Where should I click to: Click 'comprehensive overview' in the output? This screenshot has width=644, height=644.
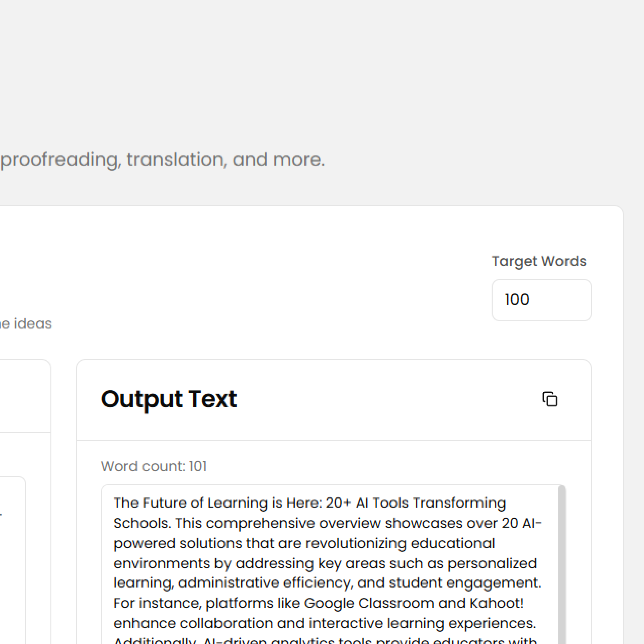(x=294, y=523)
